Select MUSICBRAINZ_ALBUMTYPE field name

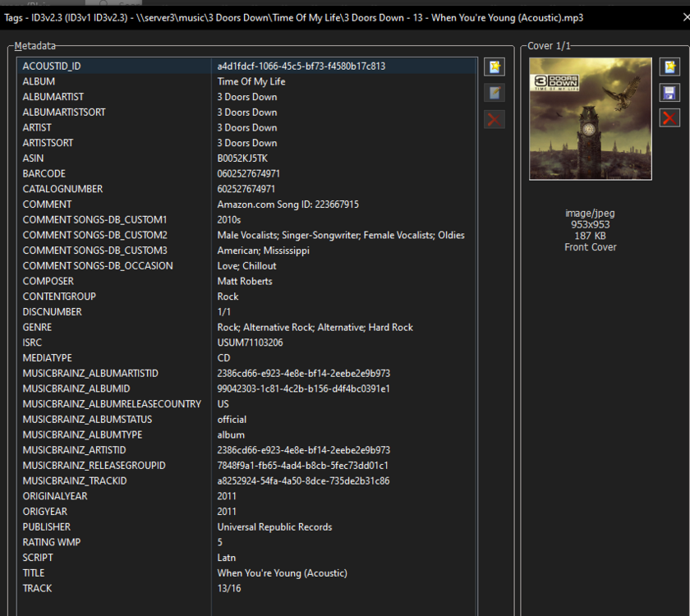pyautogui.click(x=82, y=434)
